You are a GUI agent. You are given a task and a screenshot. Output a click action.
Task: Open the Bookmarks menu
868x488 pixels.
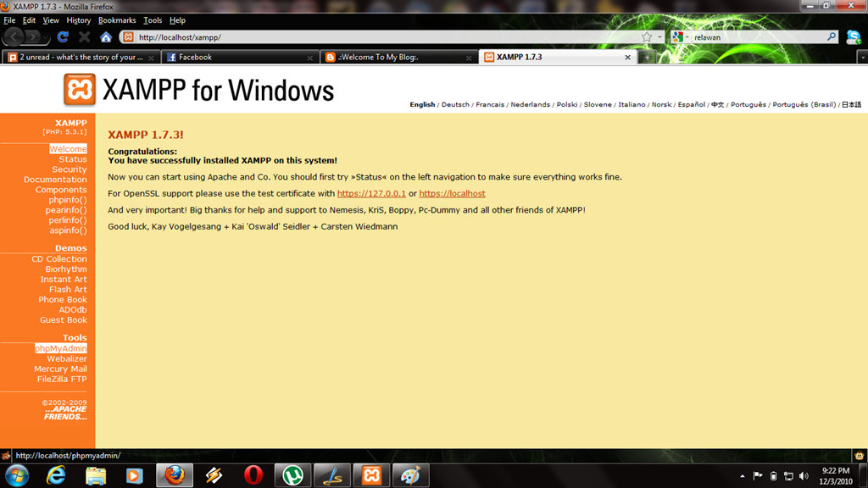[117, 20]
